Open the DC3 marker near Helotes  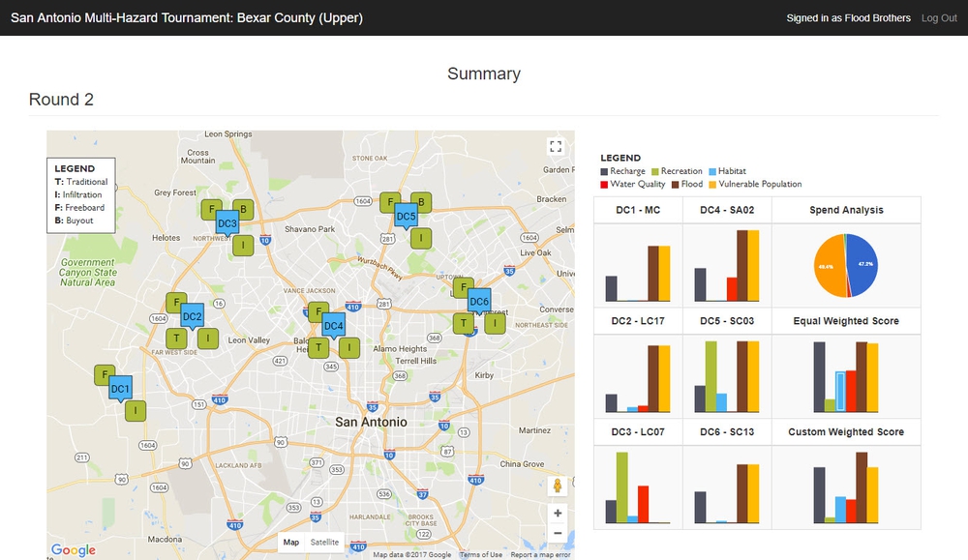pos(227,223)
